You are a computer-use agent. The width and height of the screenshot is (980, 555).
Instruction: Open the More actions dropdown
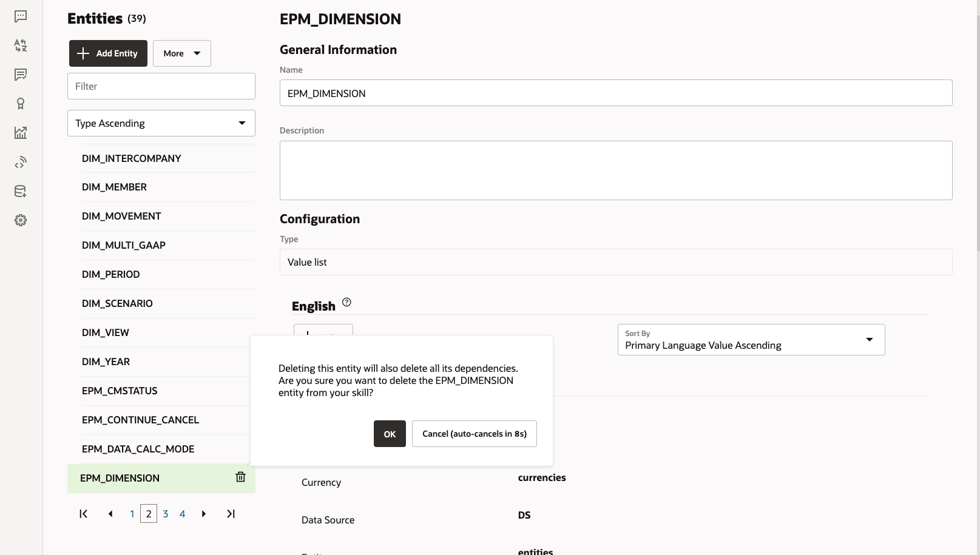click(x=181, y=53)
